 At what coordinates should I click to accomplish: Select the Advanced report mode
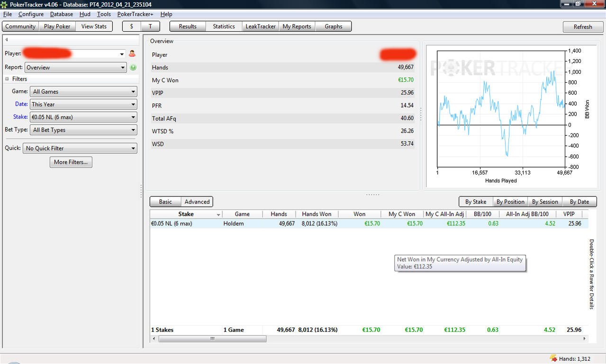tap(197, 202)
